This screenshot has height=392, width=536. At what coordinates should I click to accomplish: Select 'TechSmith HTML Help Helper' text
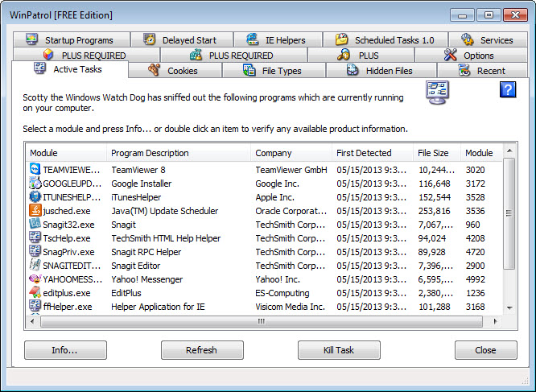166,238
